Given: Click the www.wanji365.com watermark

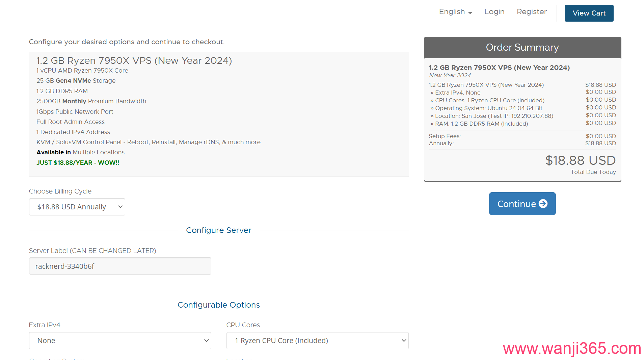Looking at the screenshot, I should point(571,348).
